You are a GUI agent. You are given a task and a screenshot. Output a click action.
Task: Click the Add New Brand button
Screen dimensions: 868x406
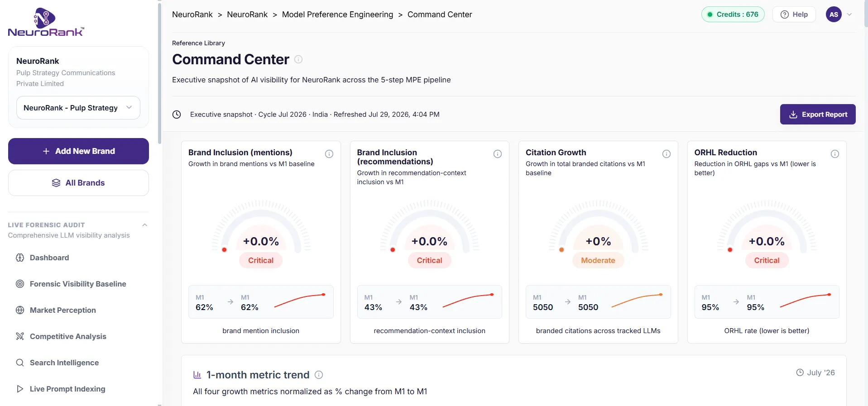[x=78, y=151]
